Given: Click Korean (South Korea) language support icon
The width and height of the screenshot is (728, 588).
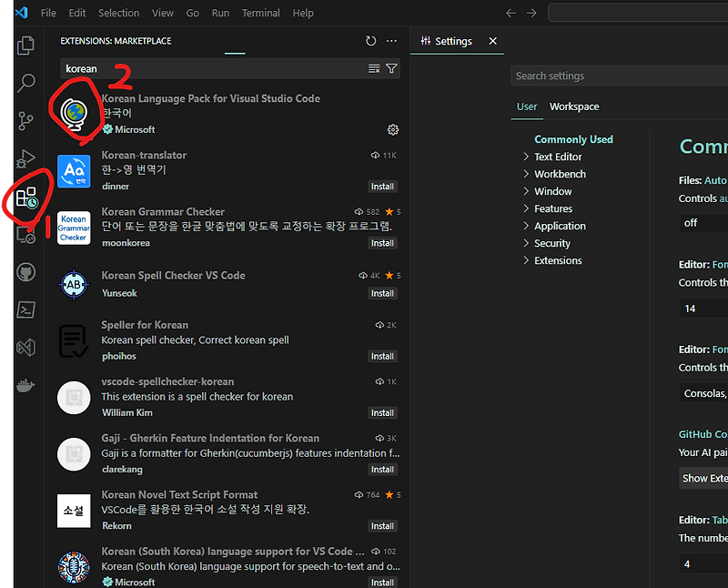Looking at the screenshot, I should 74,567.
